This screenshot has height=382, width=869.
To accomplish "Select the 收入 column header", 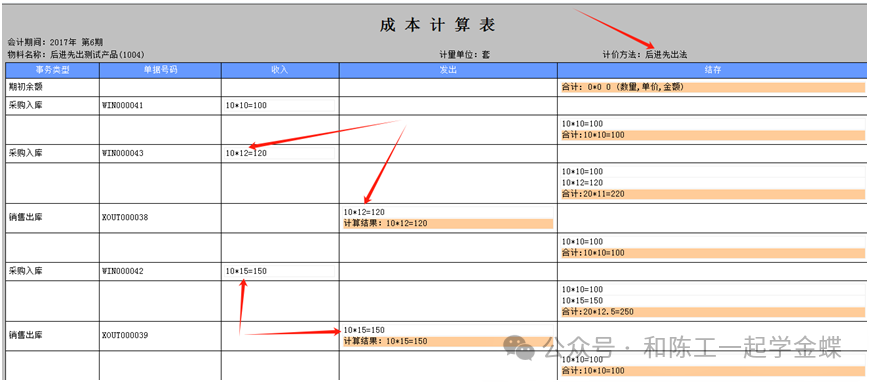I will tap(280, 70).
